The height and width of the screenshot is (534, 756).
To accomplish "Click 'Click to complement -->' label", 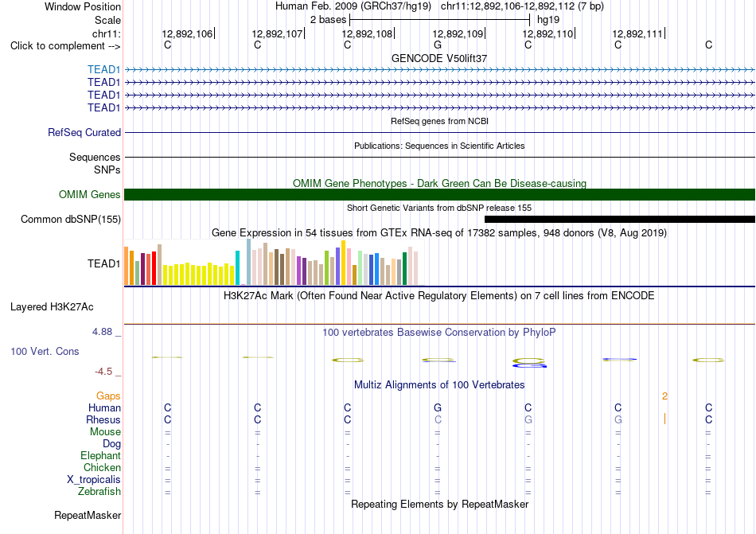I will 65,46.
